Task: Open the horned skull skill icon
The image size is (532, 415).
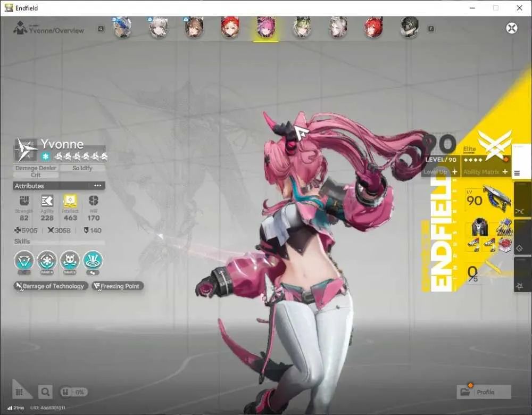Action: click(70, 260)
